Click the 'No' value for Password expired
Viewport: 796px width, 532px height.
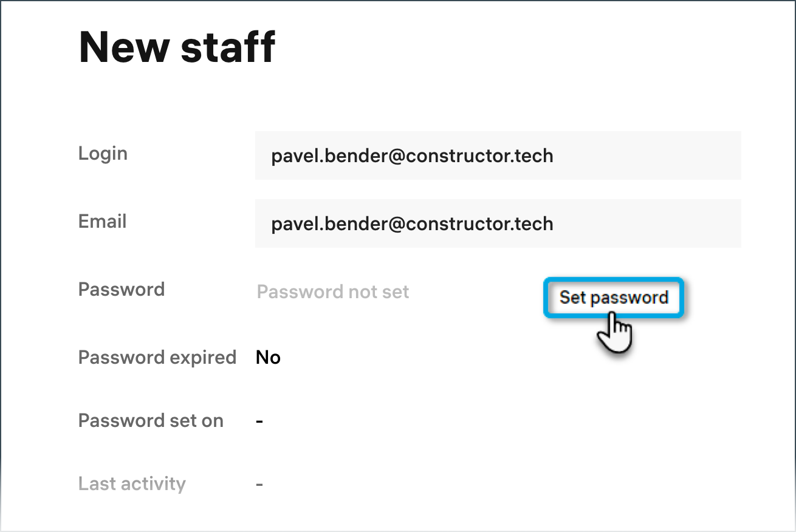pos(268,358)
